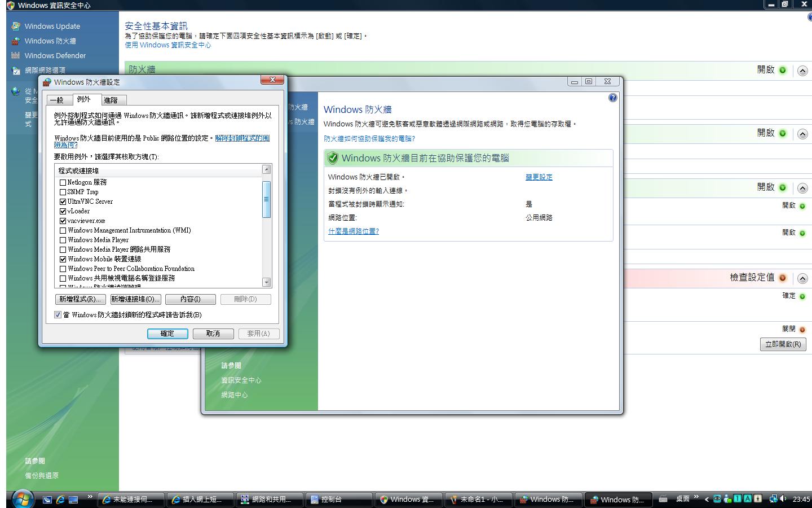
Task: Click red status indicator beside 檢查設定值
Action: (x=783, y=278)
